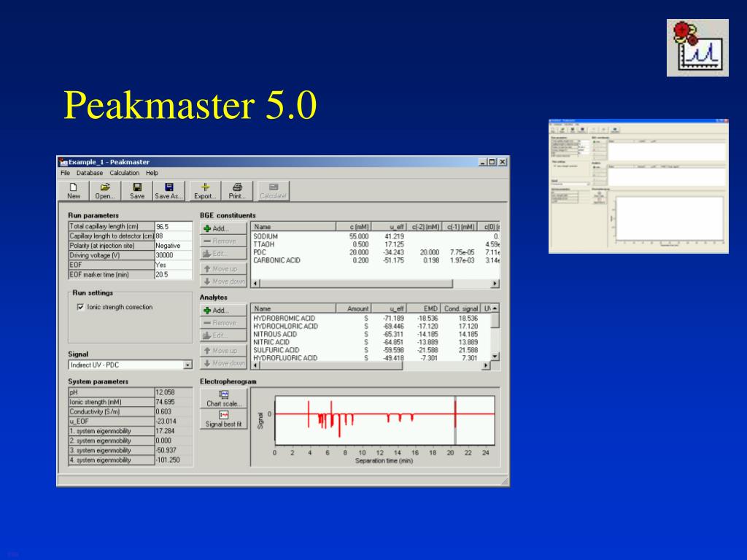This screenshot has width=747, height=560.
Task: Click BGE list scroll right arrow
Action: pyautogui.click(x=495, y=284)
